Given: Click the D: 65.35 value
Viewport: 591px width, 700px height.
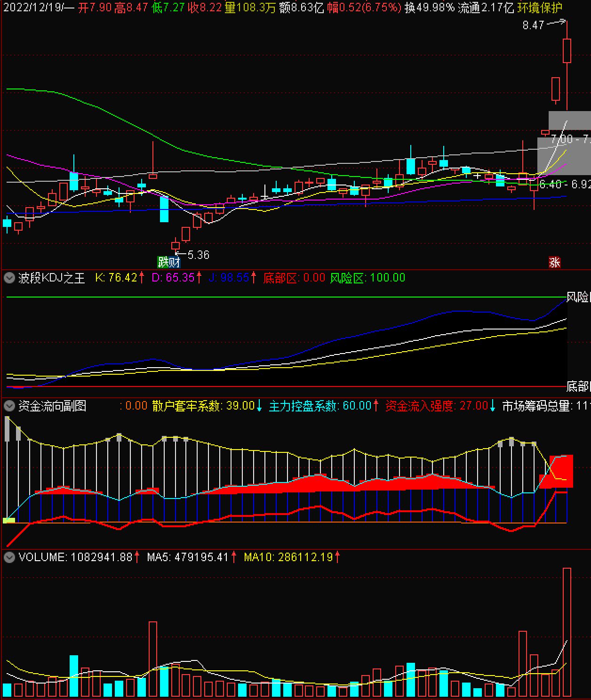Looking at the screenshot, I should (176, 278).
